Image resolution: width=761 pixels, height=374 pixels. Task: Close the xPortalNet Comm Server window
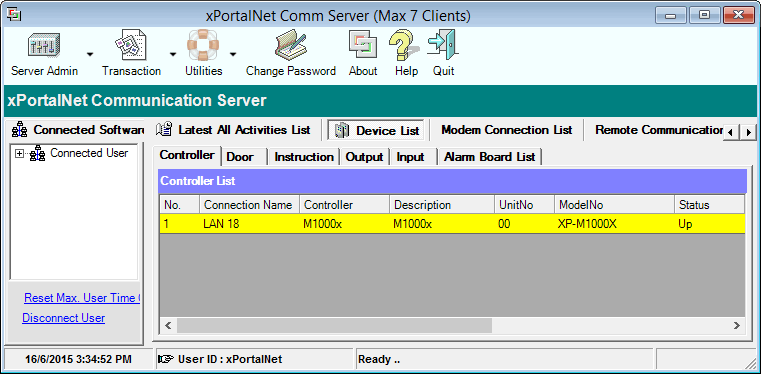tap(739, 16)
